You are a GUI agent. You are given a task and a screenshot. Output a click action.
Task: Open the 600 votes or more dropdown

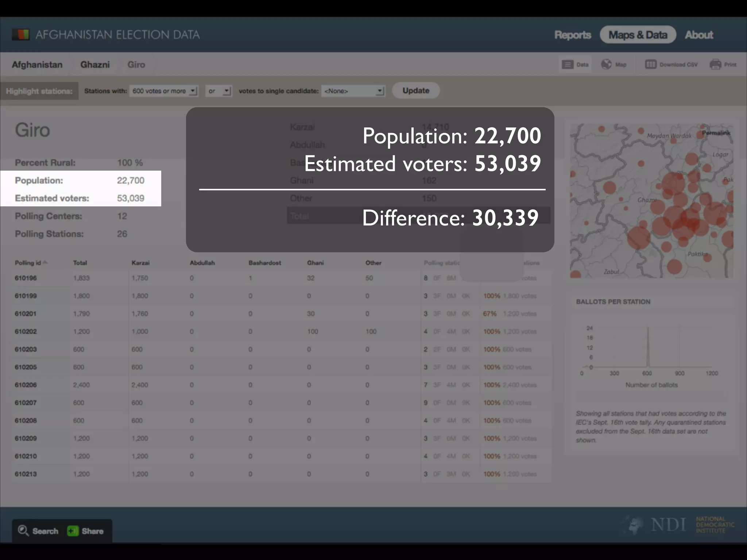pyautogui.click(x=164, y=91)
